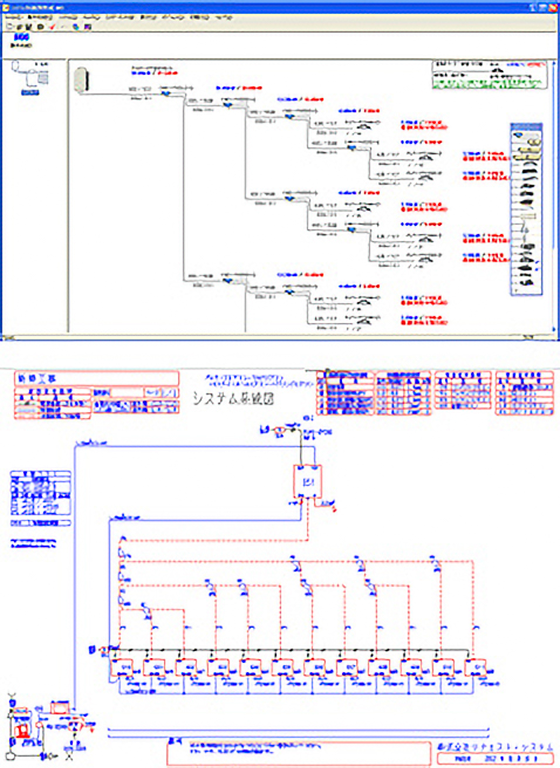Click the purple square toolbar icon
560x768 pixels.
click(x=88, y=27)
